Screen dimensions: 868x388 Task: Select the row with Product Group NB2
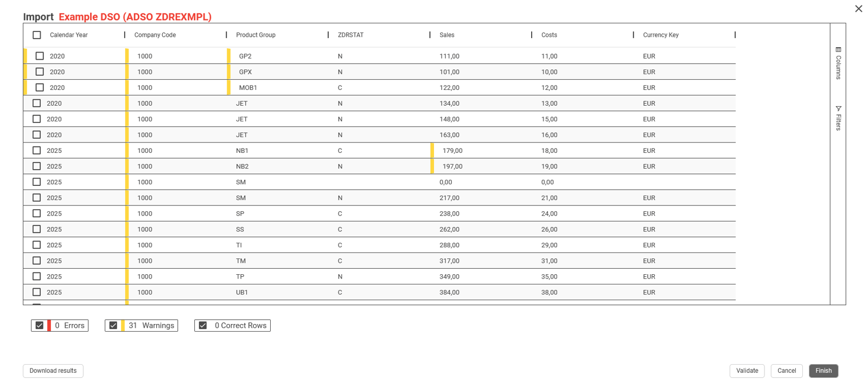click(x=37, y=166)
